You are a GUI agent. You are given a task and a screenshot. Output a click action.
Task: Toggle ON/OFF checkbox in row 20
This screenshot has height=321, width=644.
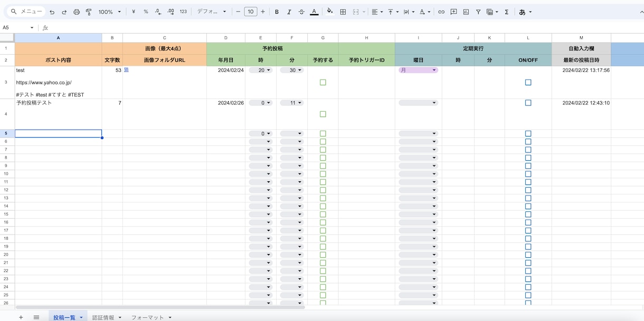[x=528, y=255]
